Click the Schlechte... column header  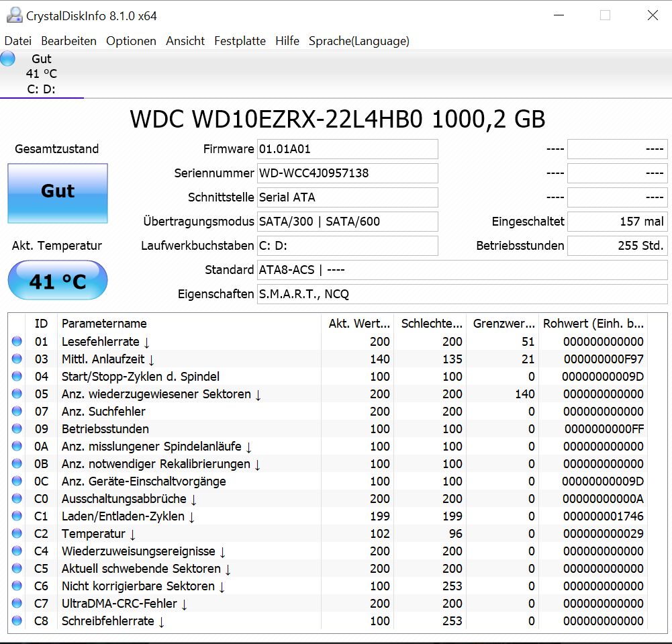[430, 324]
